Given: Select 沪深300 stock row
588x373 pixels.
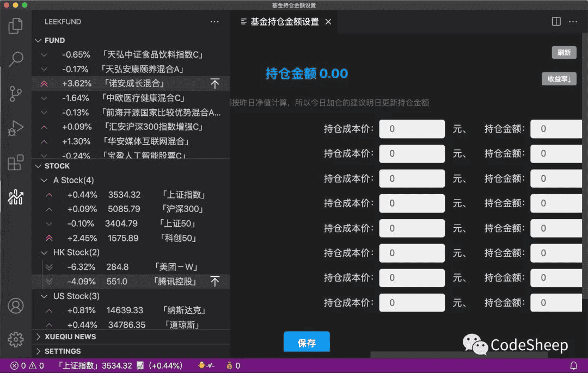Looking at the screenshot, I should pyautogui.click(x=131, y=209).
